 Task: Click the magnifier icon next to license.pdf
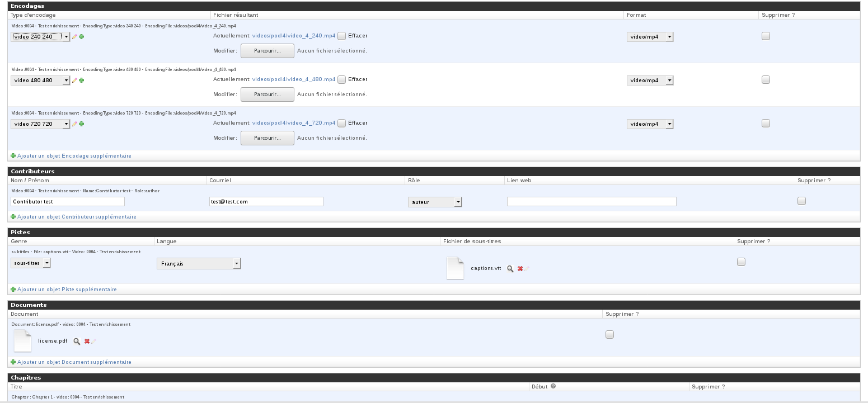(77, 341)
